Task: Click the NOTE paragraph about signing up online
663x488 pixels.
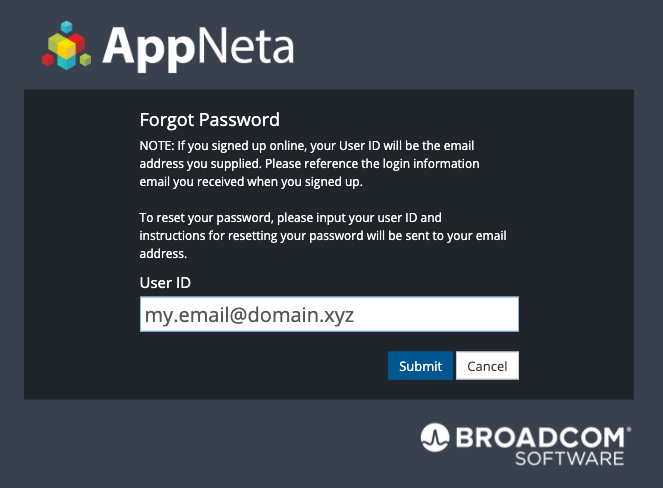Action: 310,163
